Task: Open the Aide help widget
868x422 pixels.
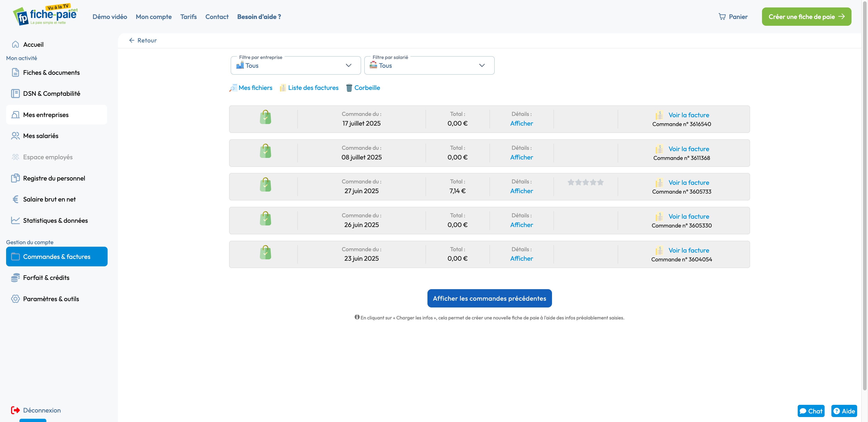Action: point(844,411)
